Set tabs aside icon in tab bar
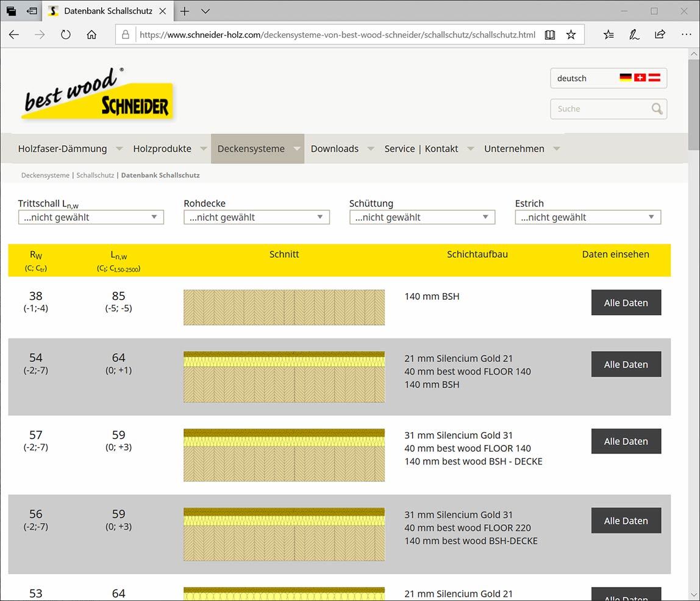Screen dimensions: 700x601 (x=32, y=11)
